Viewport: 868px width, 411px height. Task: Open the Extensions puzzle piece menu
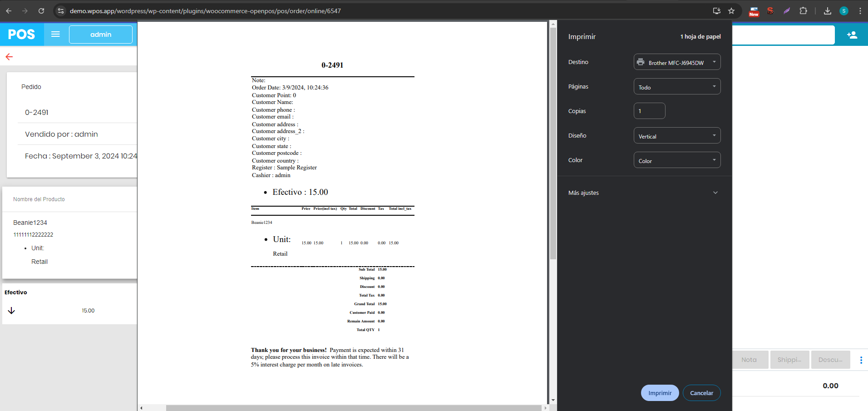[803, 11]
